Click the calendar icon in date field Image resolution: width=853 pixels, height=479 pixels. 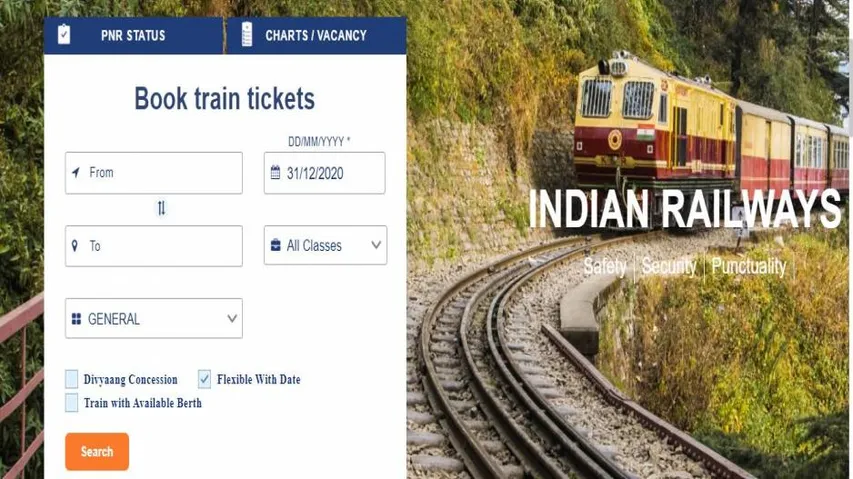point(275,173)
